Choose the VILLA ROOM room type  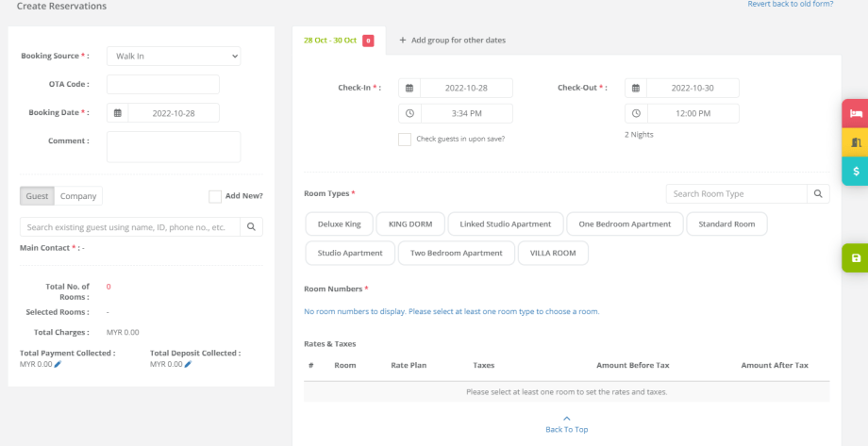tap(553, 253)
